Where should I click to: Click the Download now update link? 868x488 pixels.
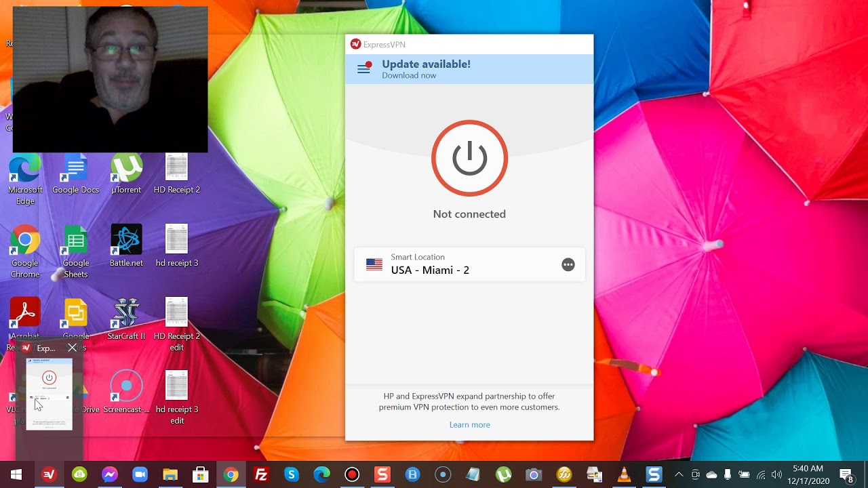point(409,76)
